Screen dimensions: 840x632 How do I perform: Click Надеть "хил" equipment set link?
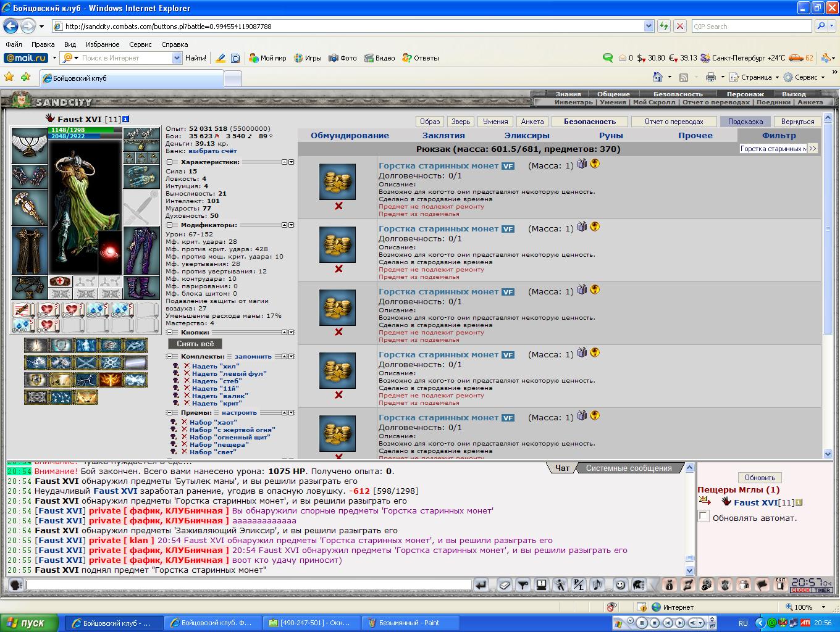click(215, 366)
